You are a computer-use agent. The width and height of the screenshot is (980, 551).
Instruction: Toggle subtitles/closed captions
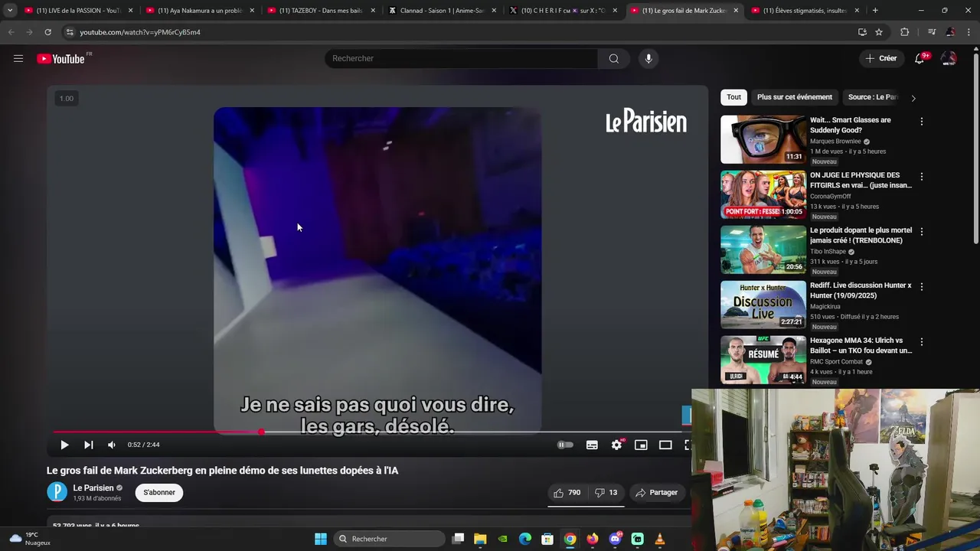pos(592,445)
